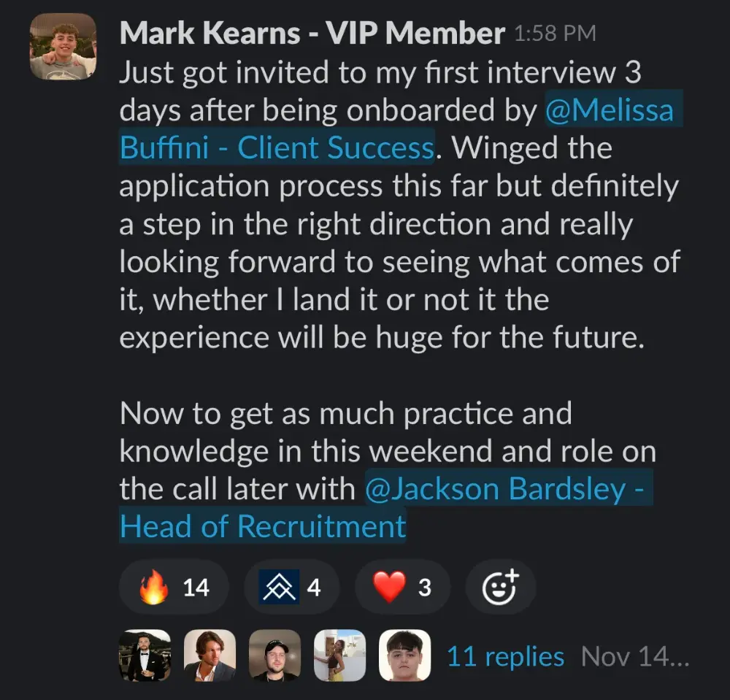Click the 'Just got invited to my first interview' line

coord(380,73)
